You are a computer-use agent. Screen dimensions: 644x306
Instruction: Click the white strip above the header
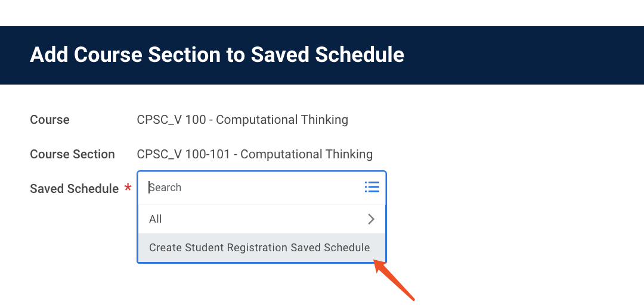coord(322,12)
